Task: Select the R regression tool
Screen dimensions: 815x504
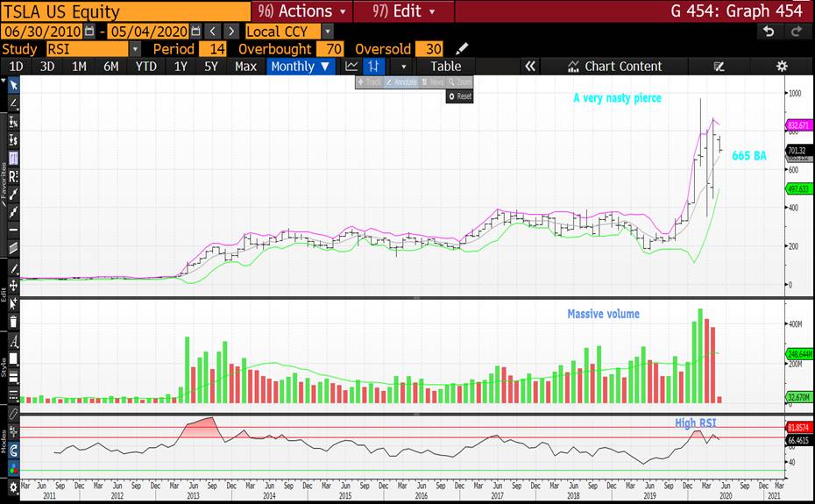Action: tap(13, 176)
